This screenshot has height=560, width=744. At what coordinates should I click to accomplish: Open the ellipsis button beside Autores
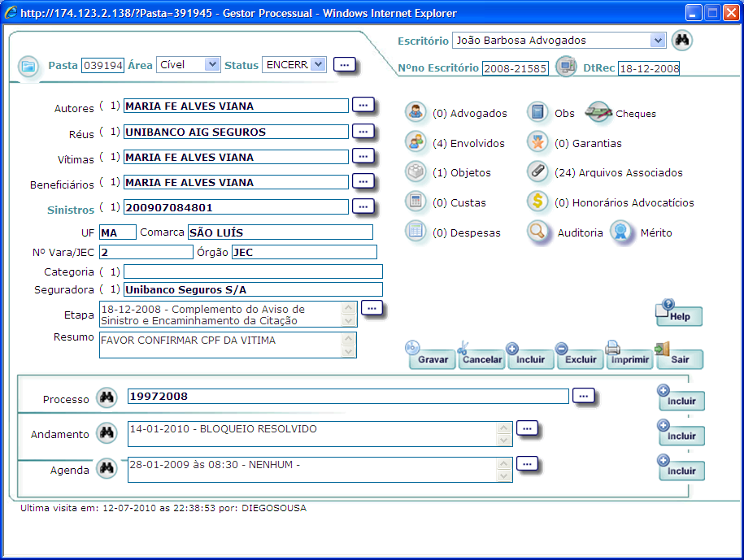(363, 106)
